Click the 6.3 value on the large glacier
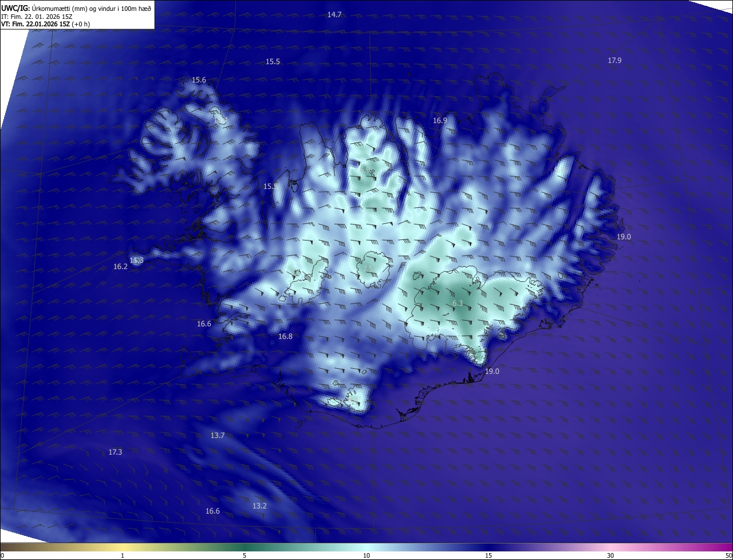The image size is (733, 560). (458, 303)
